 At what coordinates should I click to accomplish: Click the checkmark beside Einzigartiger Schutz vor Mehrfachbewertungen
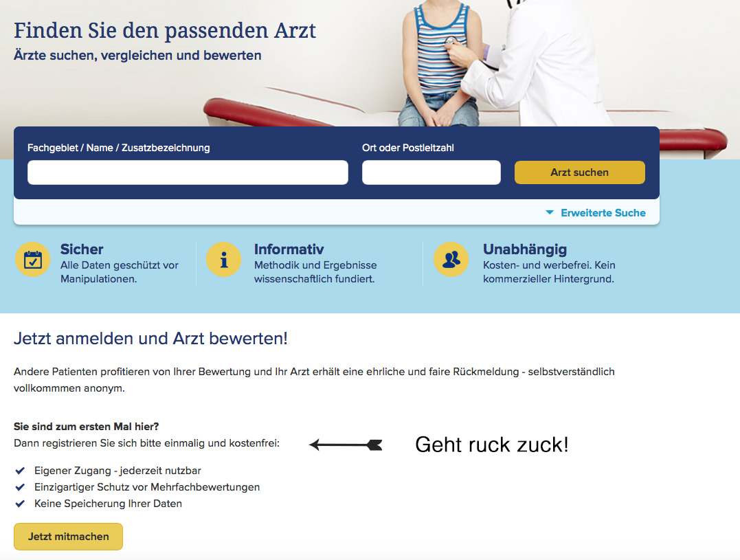[x=20, y=487]
